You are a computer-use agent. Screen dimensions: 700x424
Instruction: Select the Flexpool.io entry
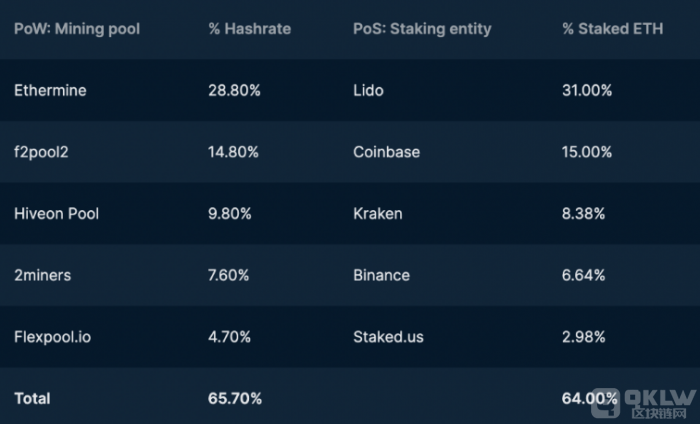click(x=52, y=337)
